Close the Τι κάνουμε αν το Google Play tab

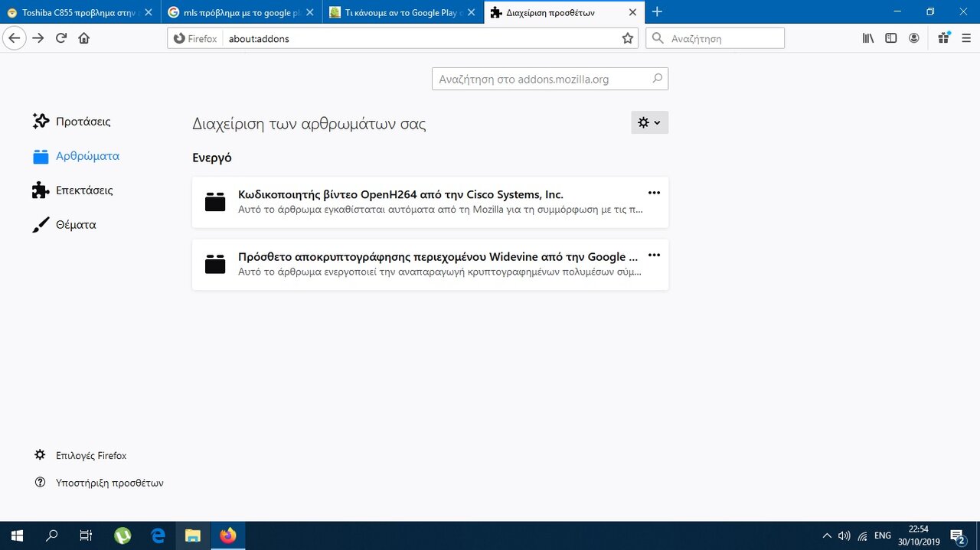coord(471,12)
